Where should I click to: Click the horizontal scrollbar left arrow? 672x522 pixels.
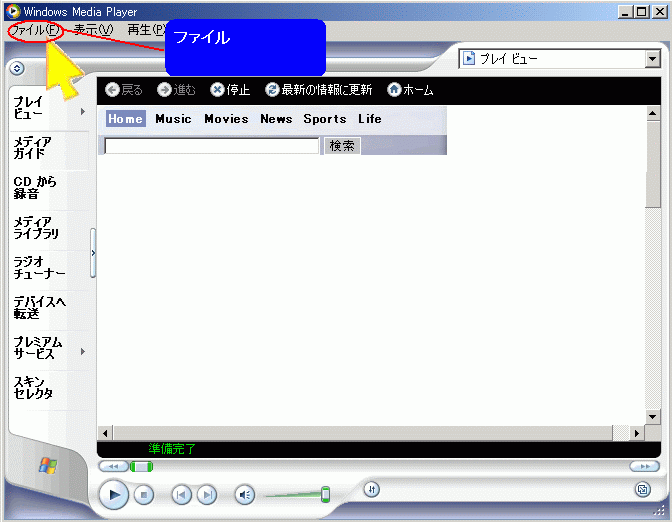pyautogui.click(x=105, y=433)
